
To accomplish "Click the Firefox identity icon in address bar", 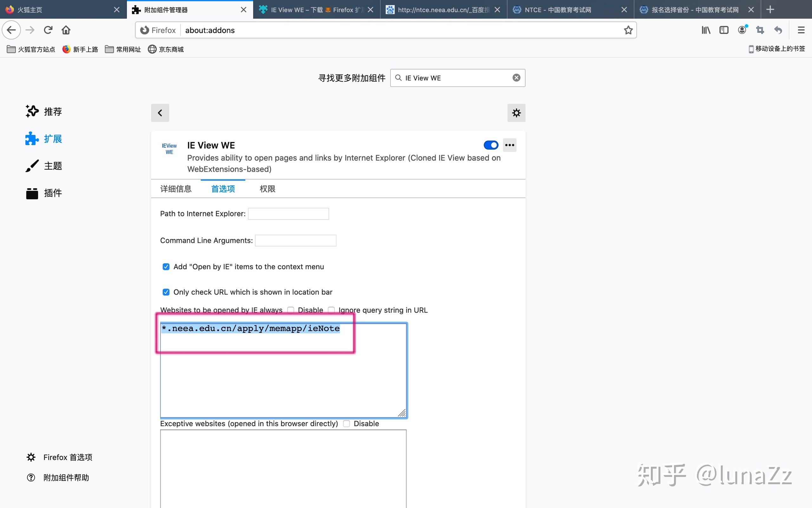I will (145, 30).
